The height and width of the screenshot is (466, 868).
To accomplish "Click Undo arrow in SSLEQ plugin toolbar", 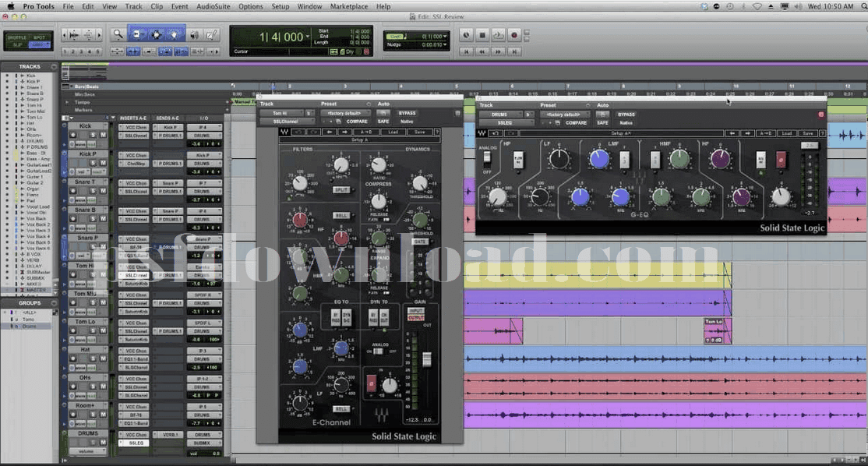I will tap(496, 133).
